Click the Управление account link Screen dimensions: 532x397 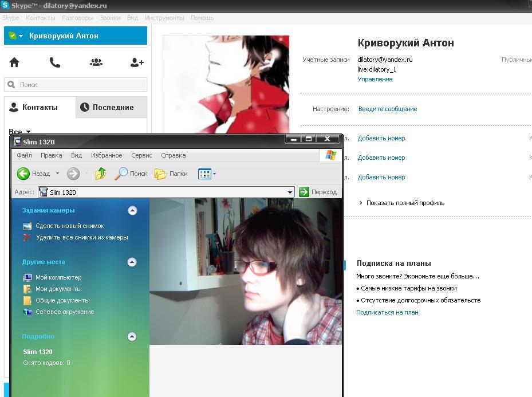pos(375,79)
